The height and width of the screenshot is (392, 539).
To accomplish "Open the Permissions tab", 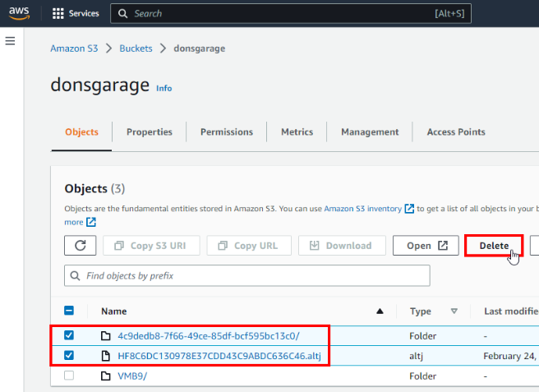I will click(x=227, y=132).
